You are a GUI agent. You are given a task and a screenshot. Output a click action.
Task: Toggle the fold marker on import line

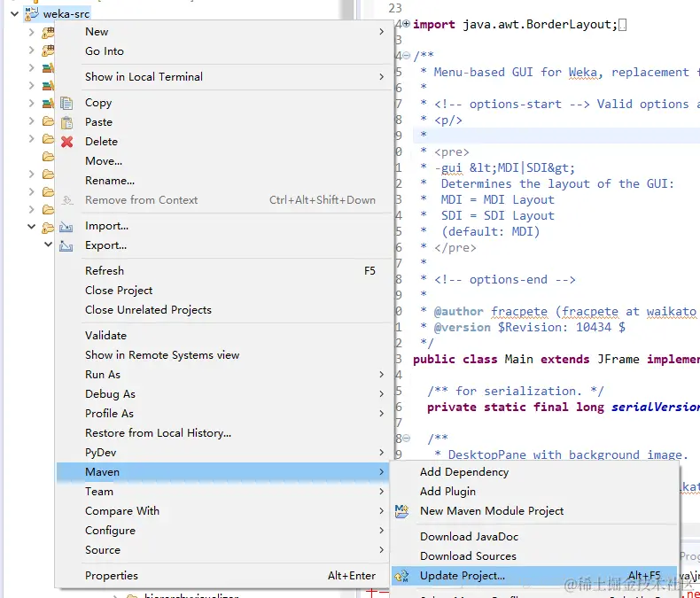pyautogui.click(x=406, y=24)
